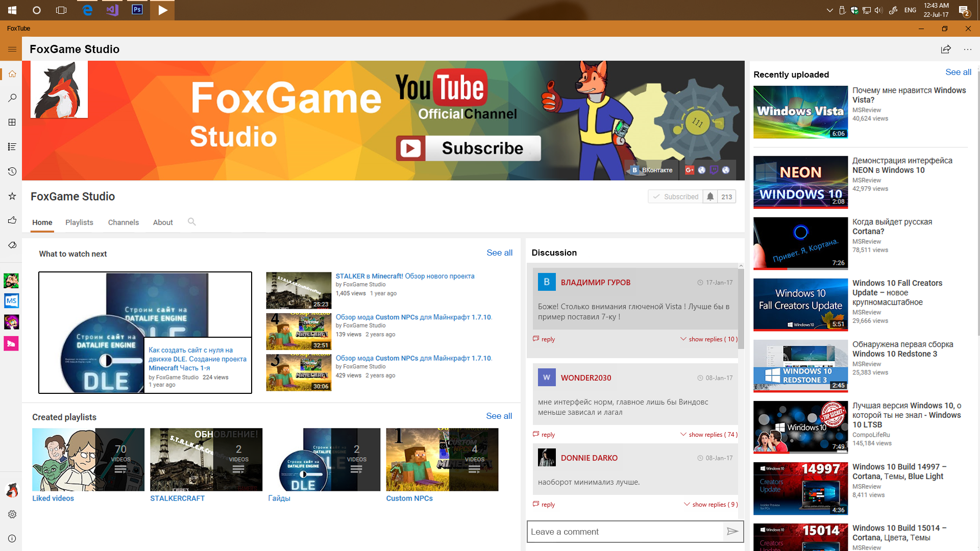Go to Home in sidebar

pos(12,73)
